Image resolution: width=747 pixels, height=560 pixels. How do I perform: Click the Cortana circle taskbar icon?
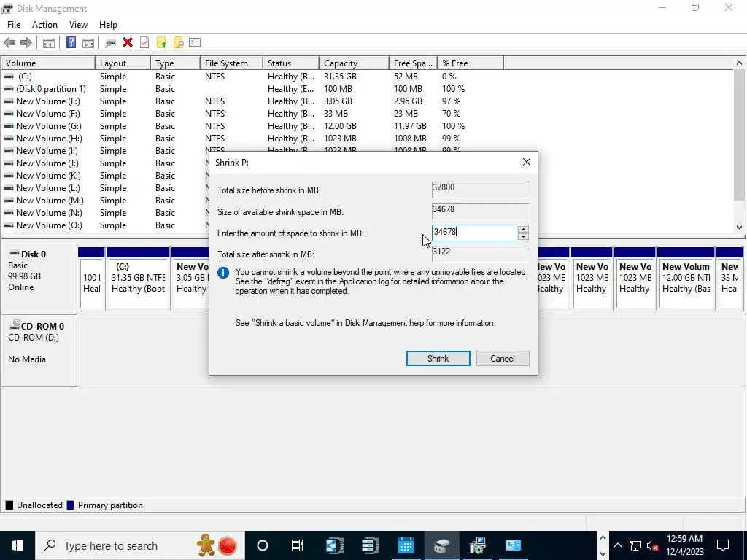click(263, 545)
